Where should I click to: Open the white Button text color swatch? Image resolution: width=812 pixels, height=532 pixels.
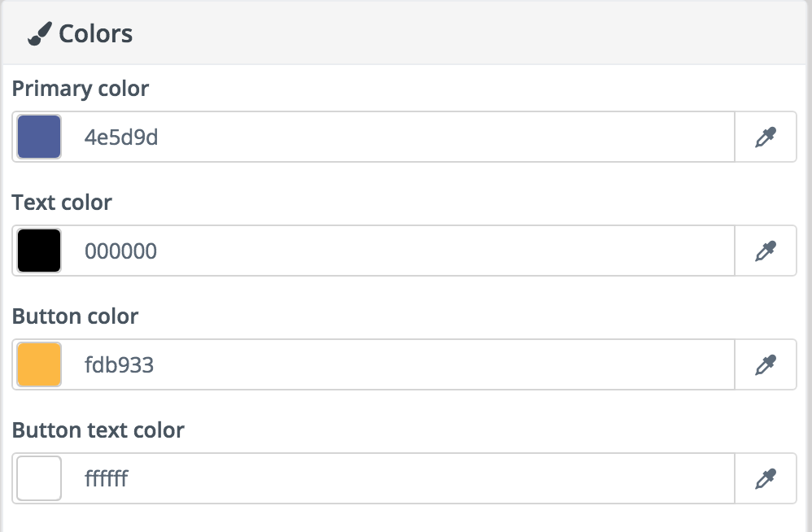click(x=39, y=478)
